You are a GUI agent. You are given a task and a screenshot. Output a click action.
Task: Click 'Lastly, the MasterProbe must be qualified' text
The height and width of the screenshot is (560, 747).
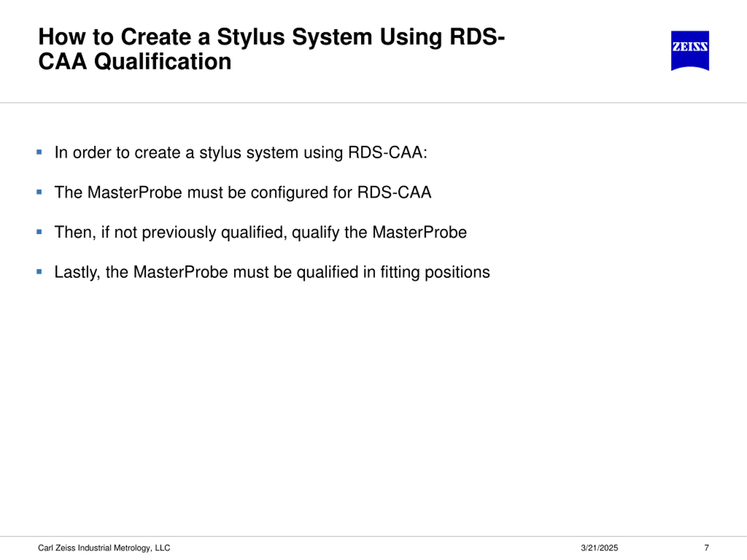[206, 272]
